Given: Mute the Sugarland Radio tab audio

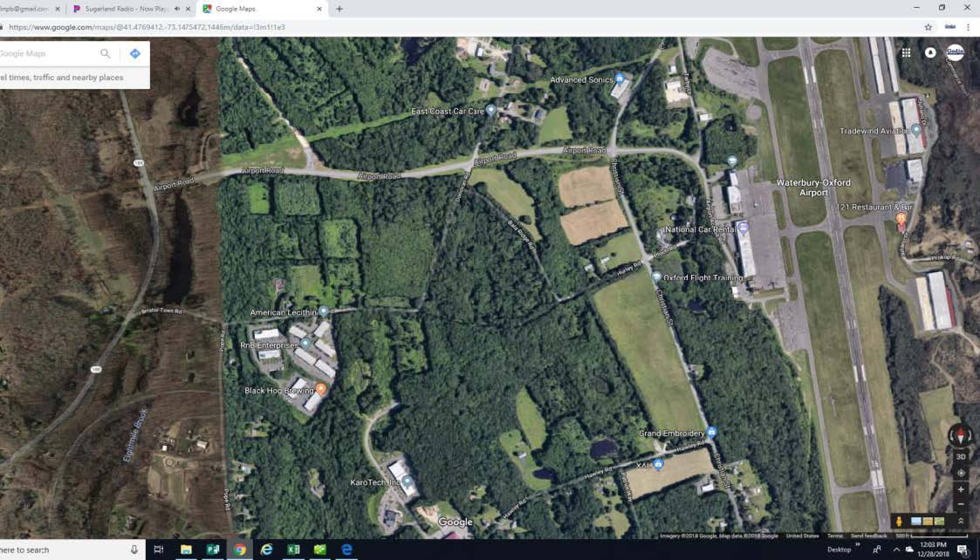Looking at the screenshot, I should pos(177,9).
